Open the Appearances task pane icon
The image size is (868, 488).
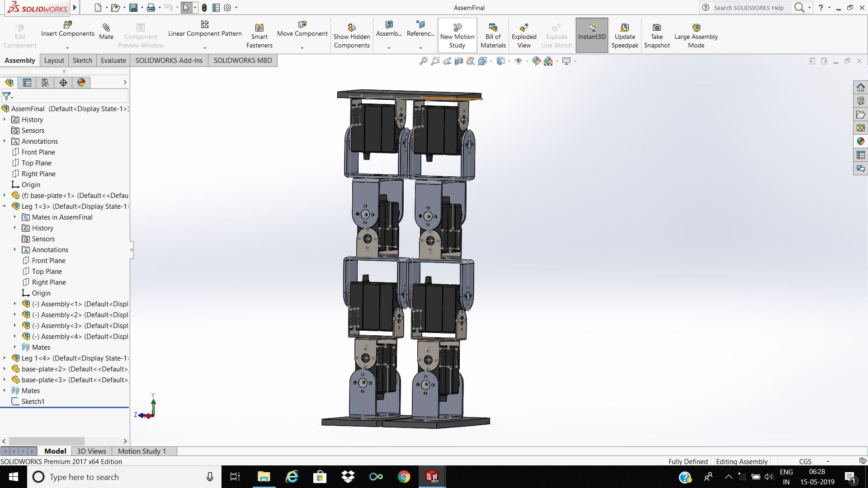click(860, 141)
